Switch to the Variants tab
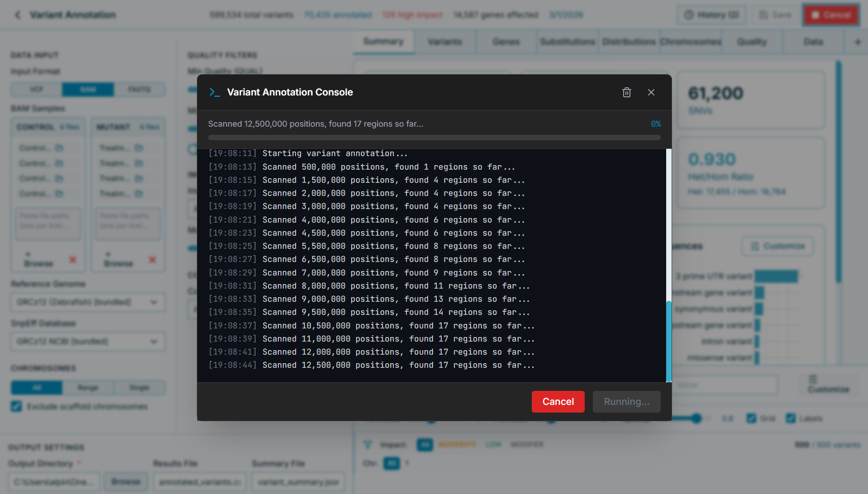The width and height of the screenshot is (868, 494). (x=444, y=42)
